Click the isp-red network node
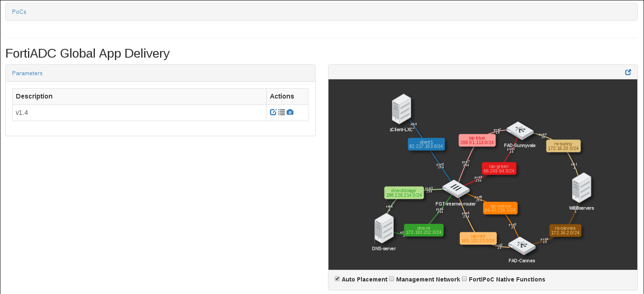Image resolution: width=644 pixels, height=294 pixels. (x=478, y=238)
